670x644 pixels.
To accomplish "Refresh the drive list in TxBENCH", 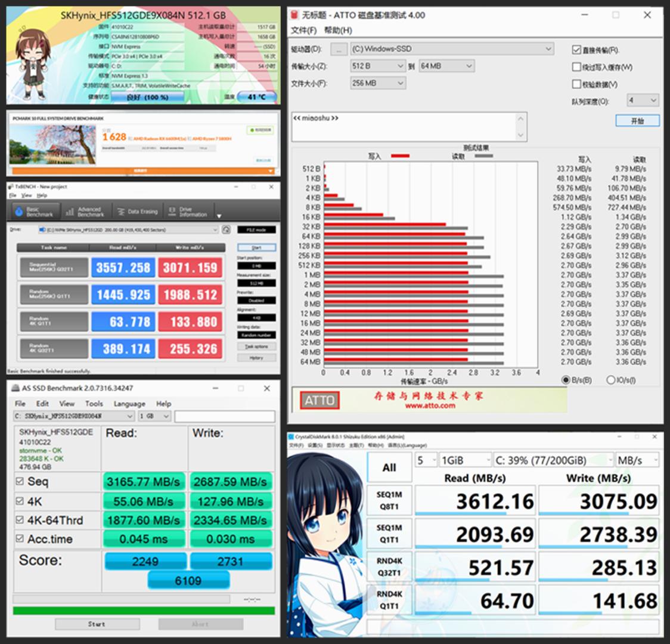I will pos(227,229).
